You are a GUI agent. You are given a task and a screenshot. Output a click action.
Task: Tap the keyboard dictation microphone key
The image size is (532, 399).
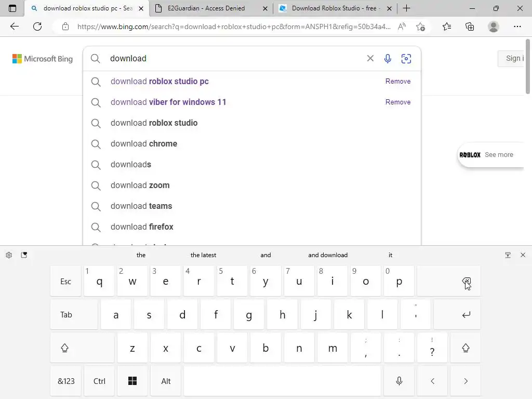pyautogui.click(x=399, y=381)
